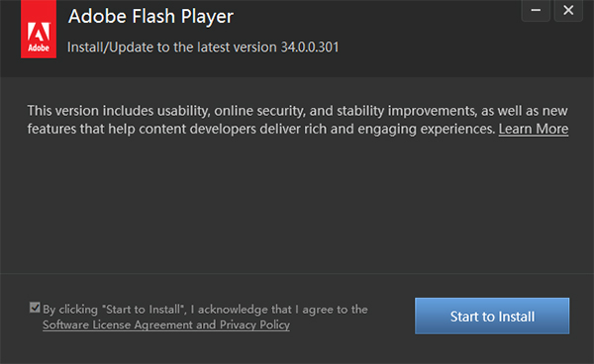This screenshot has height=364, width=594.
Task: Click the "Install/Update to the latest version" subtitle
Action: pyautogui.click(x=172, y=47)
